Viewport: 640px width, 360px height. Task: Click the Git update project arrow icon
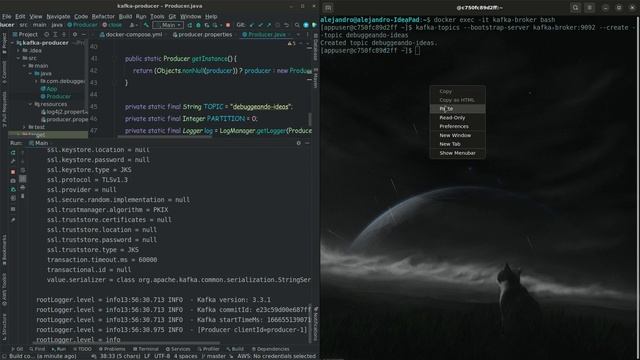tap(252, 25)
